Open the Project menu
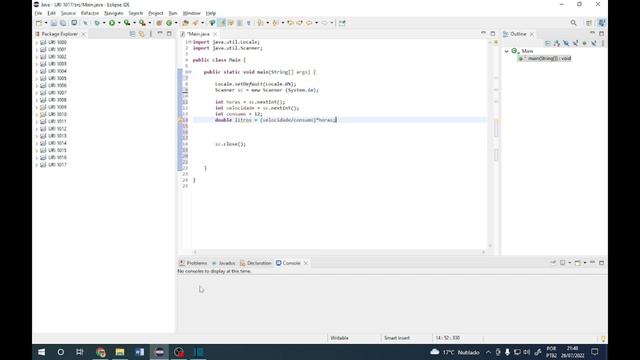The height and width of the screenshot is (360, 640). [x=156, y=13]
